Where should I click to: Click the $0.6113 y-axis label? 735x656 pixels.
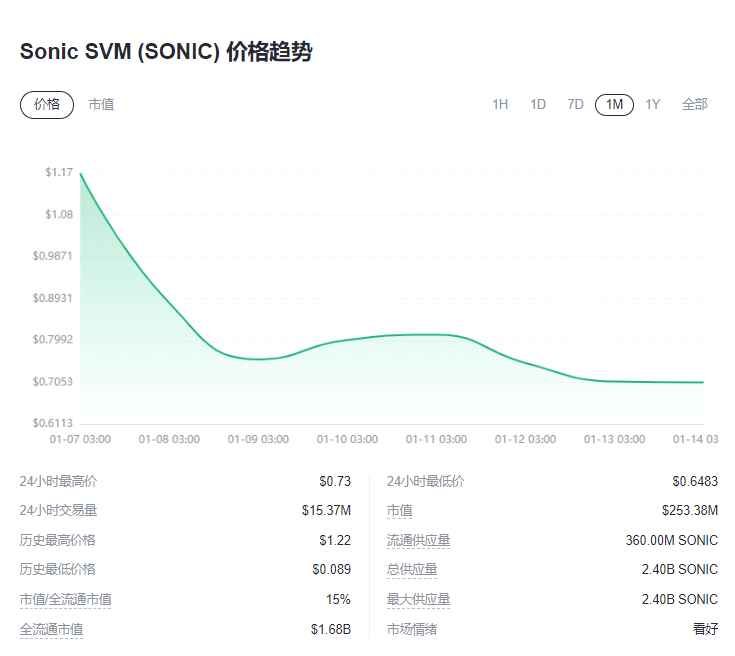coord(52,423)
